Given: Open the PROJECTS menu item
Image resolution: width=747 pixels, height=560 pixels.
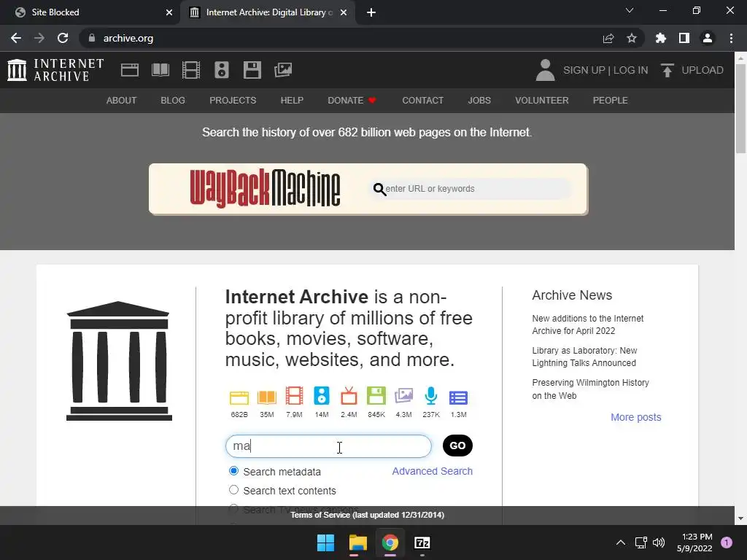Looking at the screenshot, I should 233,101.
